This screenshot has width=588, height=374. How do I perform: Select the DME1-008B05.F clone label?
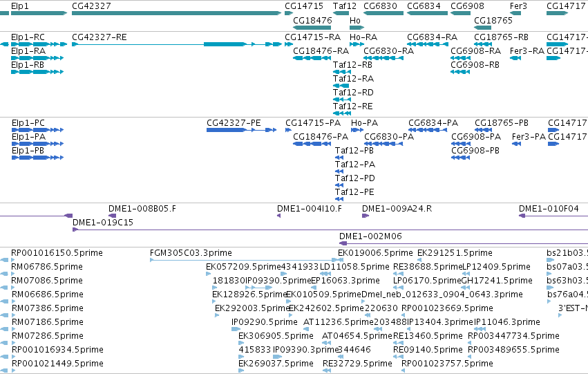pos(142,209)
